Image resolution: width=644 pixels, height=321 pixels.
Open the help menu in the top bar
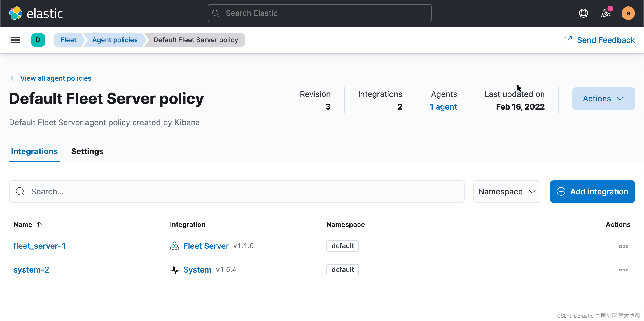coord(583,13)
